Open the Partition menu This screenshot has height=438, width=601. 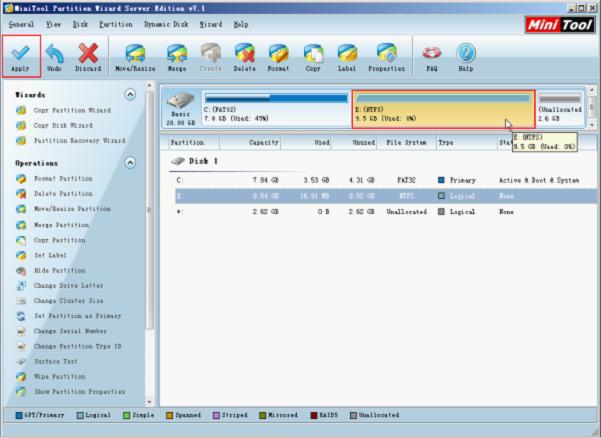pyautogui.click(x=116, y=24)
